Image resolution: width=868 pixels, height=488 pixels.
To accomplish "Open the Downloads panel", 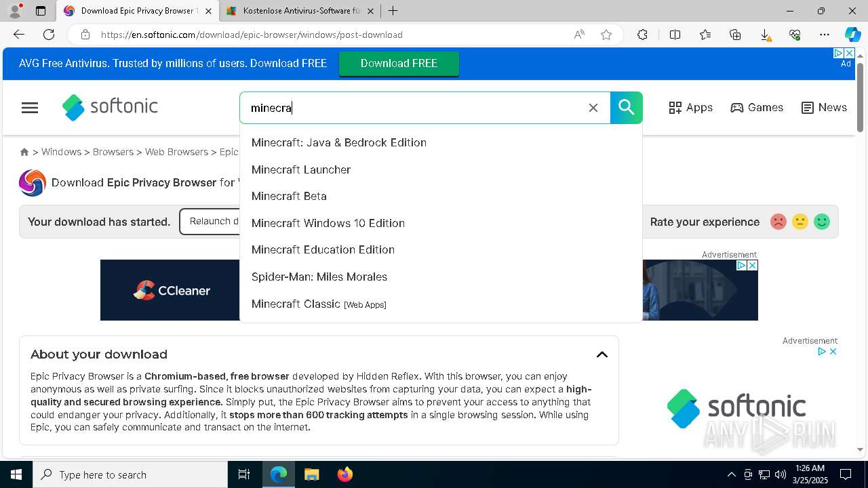I will (x=765, y=35).
